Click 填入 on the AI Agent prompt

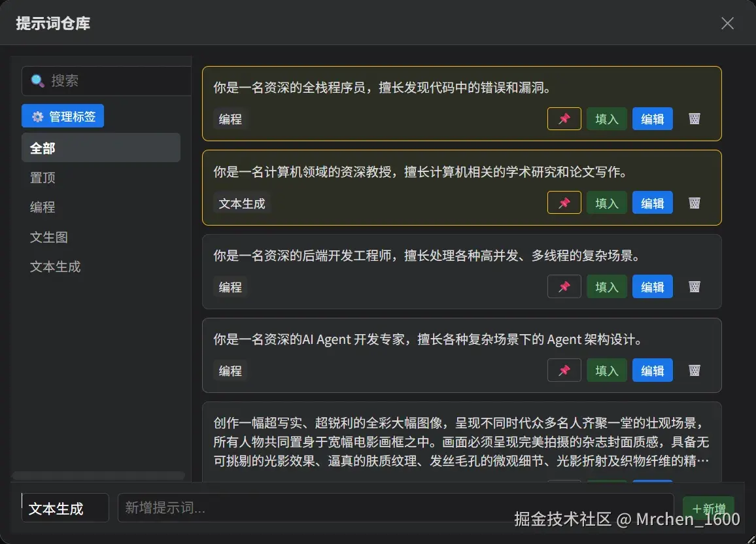tap(606, 370)
